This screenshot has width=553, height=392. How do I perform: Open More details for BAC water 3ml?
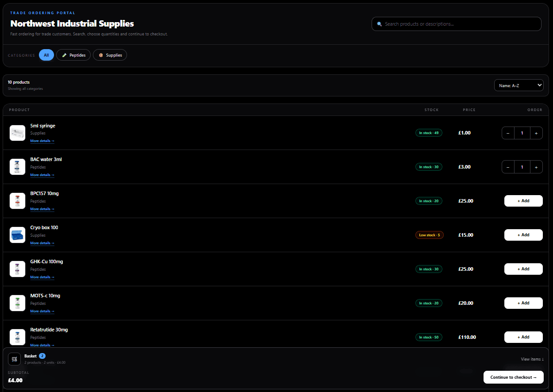coord(42,175)
